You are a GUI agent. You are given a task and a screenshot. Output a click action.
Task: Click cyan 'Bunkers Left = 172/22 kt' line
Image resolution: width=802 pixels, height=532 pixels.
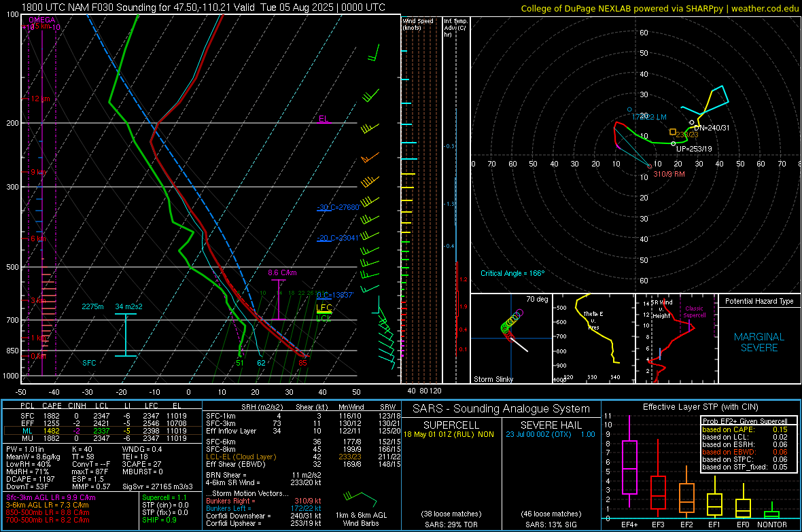[264, 508]
